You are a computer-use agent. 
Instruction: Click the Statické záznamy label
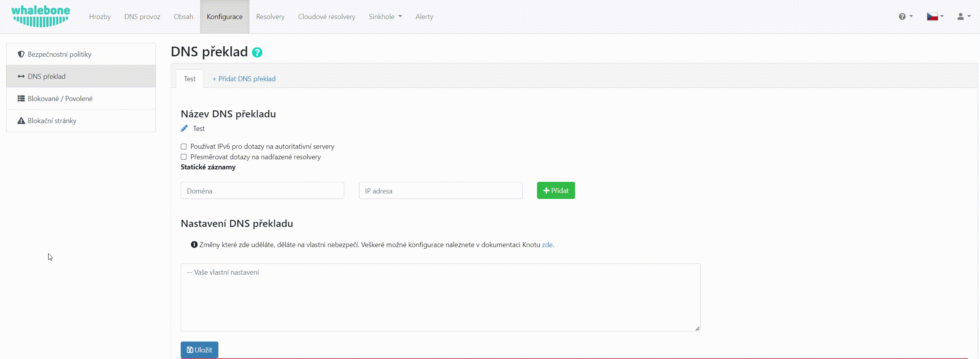[x=208, y=167]
